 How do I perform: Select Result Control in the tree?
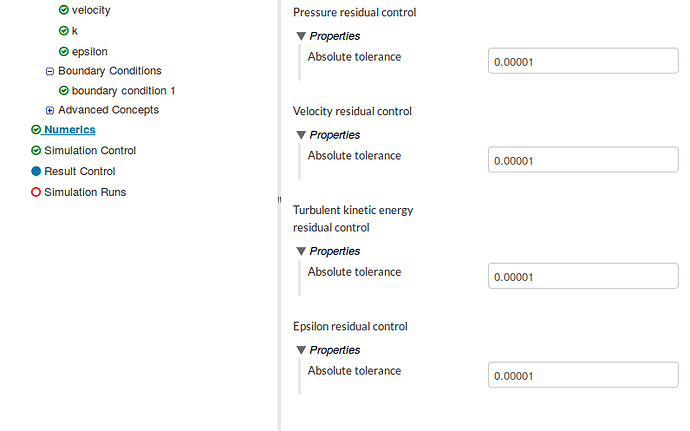pyautogui.click(x=80, y=171)
